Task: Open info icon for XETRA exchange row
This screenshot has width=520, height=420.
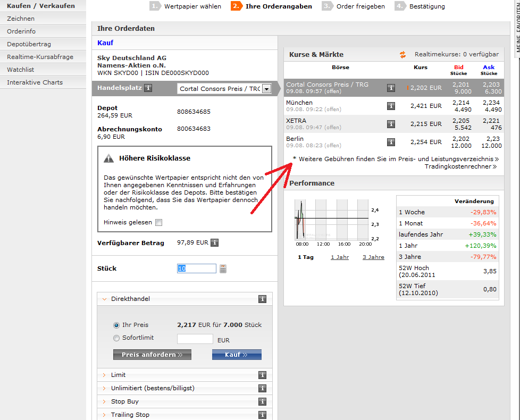Action: [x=391, y=124]
